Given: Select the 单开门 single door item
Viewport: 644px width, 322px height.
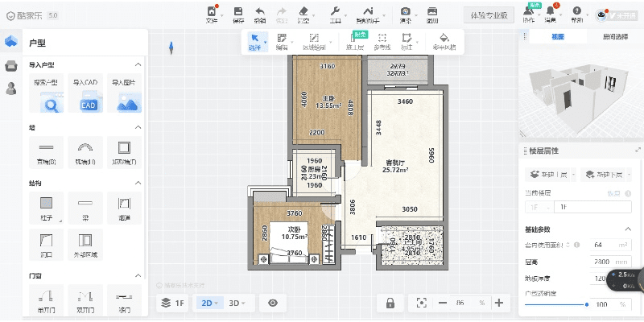Looking at the screenshot, I should click(x=47, y=296).
